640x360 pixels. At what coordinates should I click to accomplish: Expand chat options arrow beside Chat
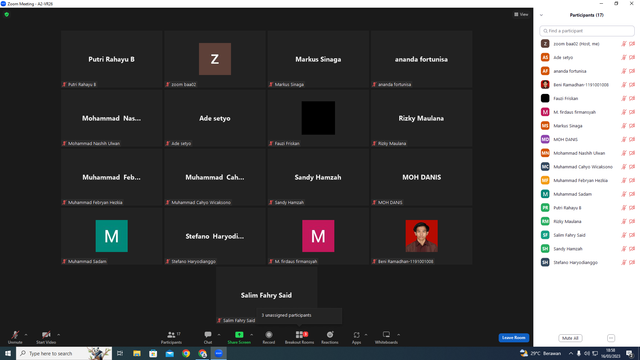point(219,335)
